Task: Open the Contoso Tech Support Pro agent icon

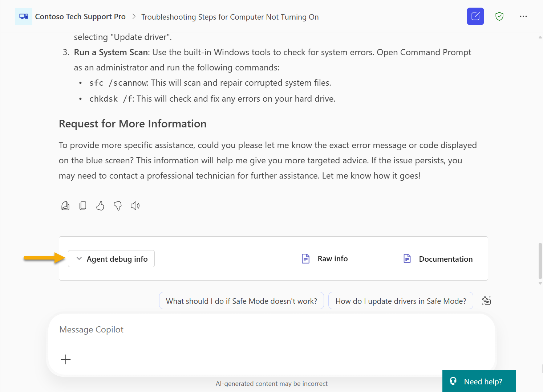Action: (x=24, y=16)
